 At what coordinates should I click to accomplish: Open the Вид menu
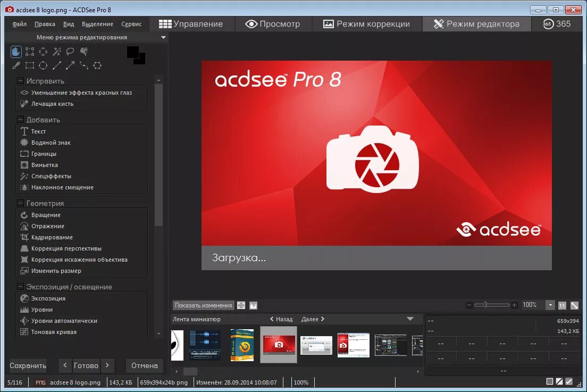click(x=69, y=24)
